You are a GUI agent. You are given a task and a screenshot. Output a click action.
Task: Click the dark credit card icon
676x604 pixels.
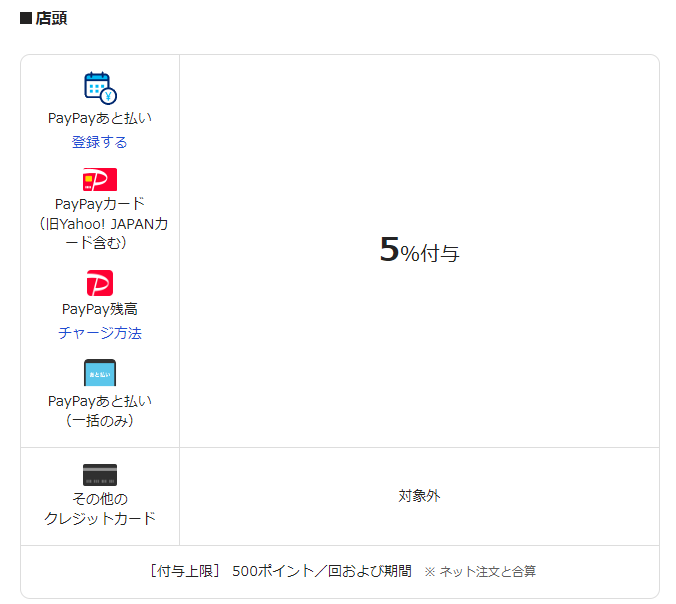pyautogui.click(x=100, y=475)
